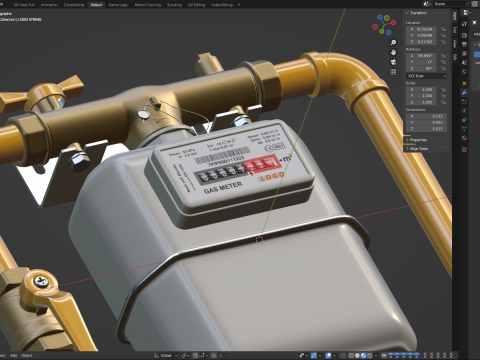Viewport: 480px width, 360px height.
Task: Click the top blue Z axis gizmo circle
Action: [380, 16]
